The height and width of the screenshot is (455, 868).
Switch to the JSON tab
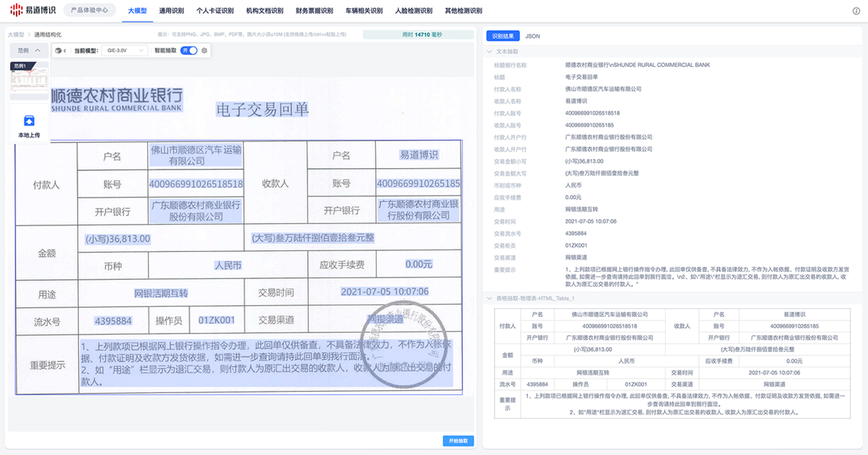click(x=533, y=36)
